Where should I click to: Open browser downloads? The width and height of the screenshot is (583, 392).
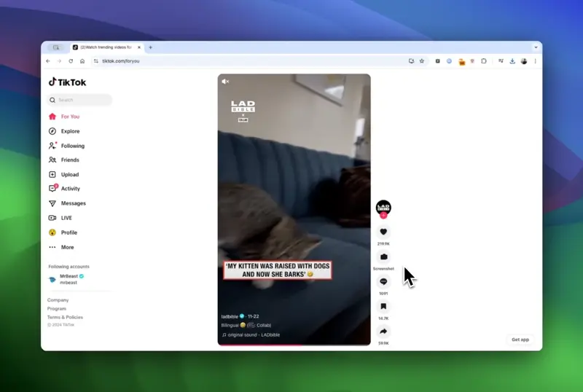point(512,61)
